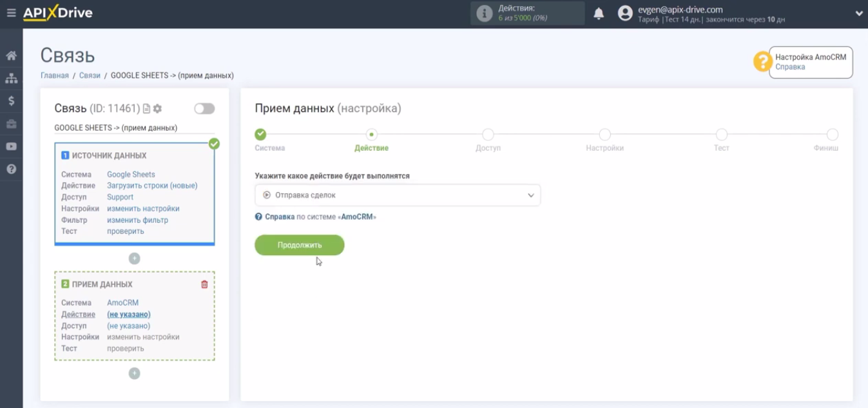Click the document icon next to ID 11461
This screenshot has height=408, width=868.
tap(146, 109)
